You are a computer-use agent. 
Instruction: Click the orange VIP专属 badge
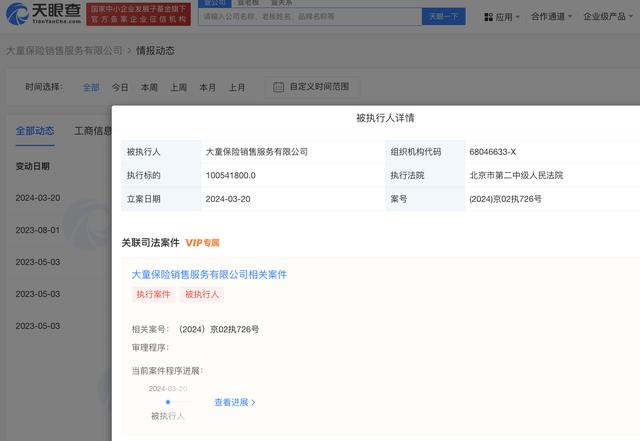(202, 243)
